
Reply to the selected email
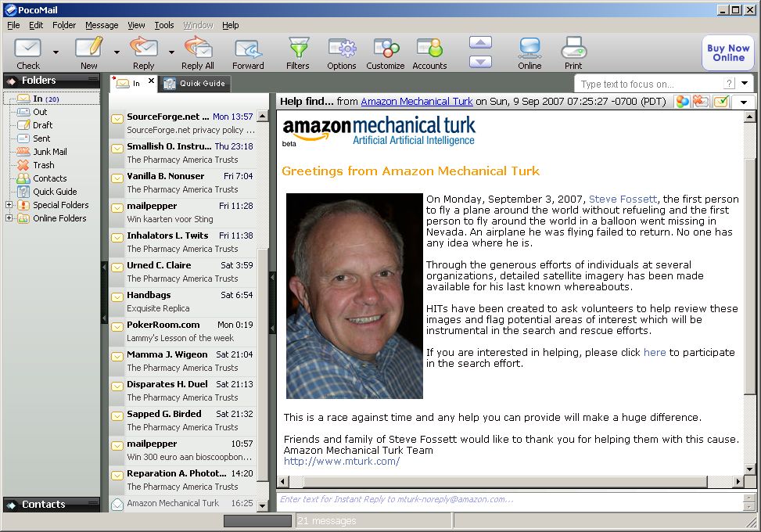(x=144, y=53)
